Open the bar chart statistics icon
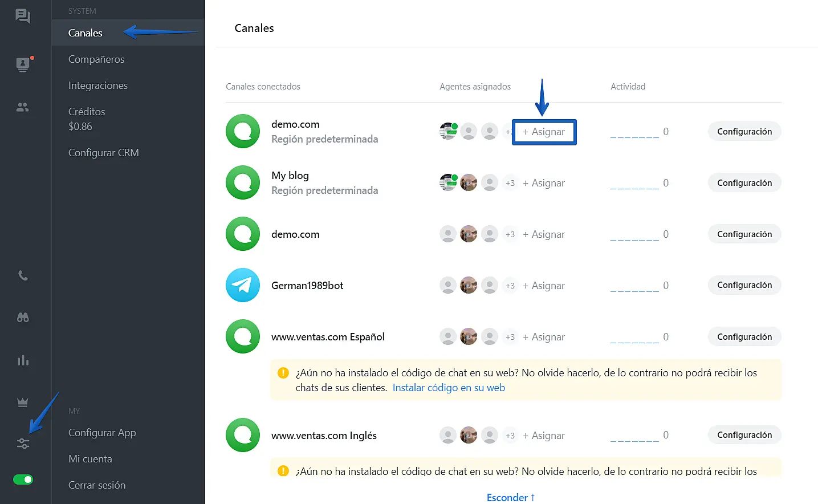The height and width of the screenshot is (504, 818). coord(23,360)
